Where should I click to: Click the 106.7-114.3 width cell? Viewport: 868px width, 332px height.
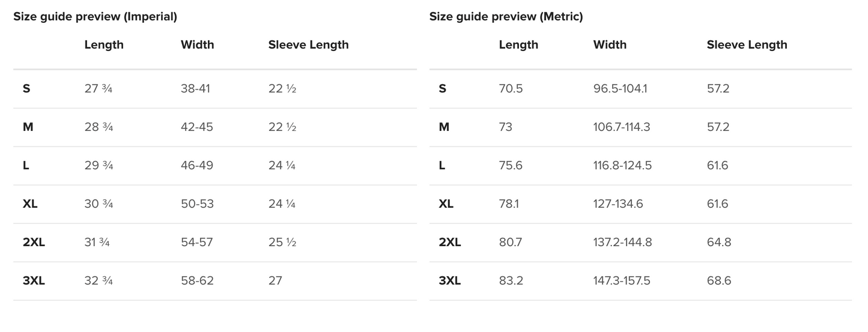(621, 127)
